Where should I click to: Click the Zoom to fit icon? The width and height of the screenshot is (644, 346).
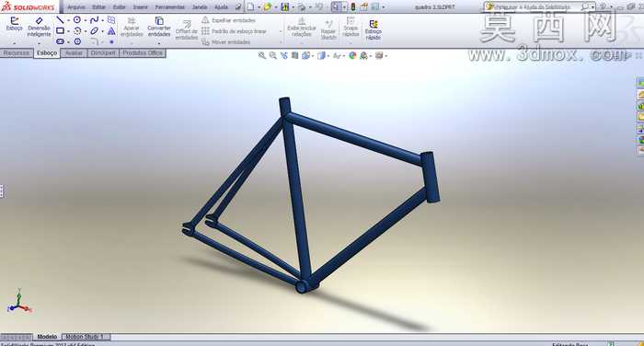(x=261, y=55)
